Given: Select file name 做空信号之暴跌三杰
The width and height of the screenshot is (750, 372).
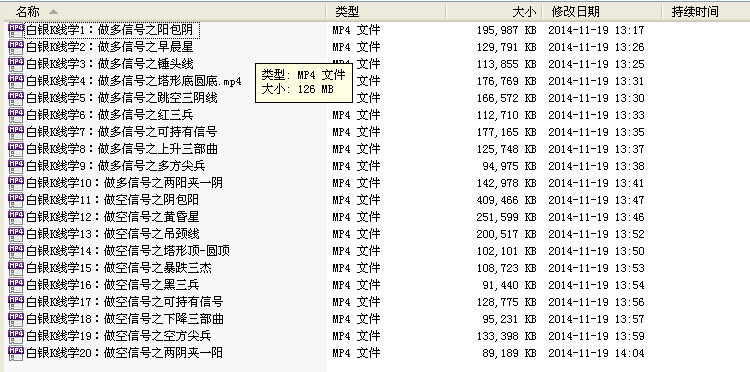Looking at the screenshot, I should [x=157, y=268].
